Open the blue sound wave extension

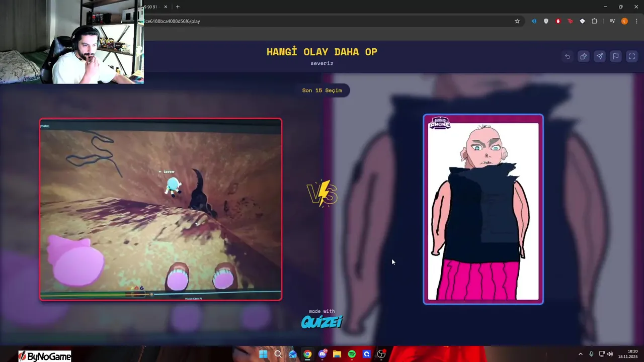tap(534, 21)
